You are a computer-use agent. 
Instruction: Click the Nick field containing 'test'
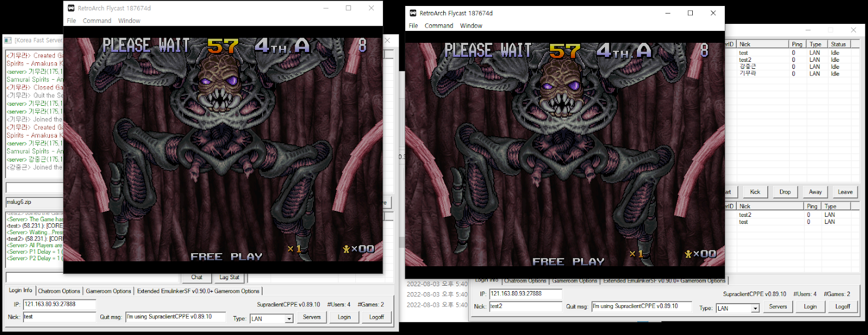59,317
